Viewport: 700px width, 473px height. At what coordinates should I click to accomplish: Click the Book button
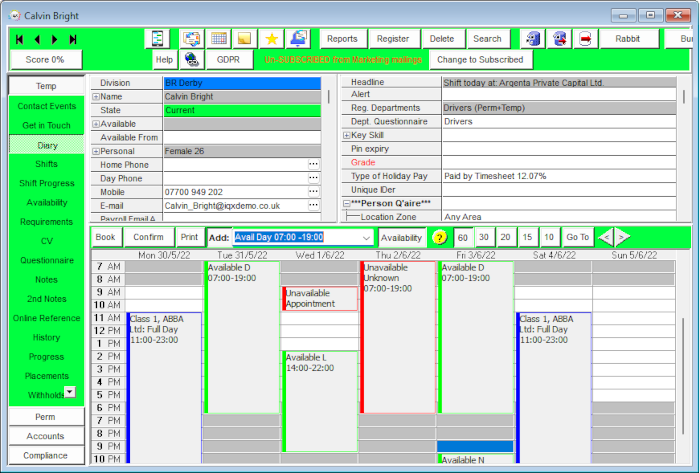[106, 237]
